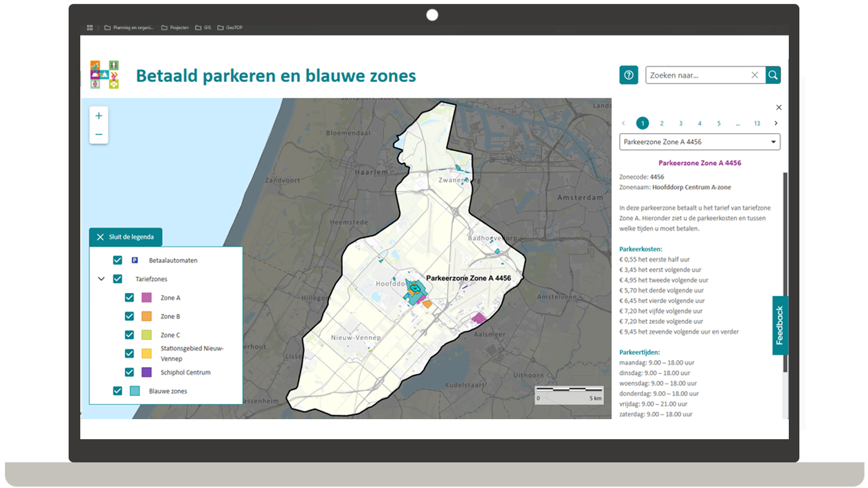Toggle Betaalautomaten layer checkbox
The image size is (868, 488).
pos(117,260)
